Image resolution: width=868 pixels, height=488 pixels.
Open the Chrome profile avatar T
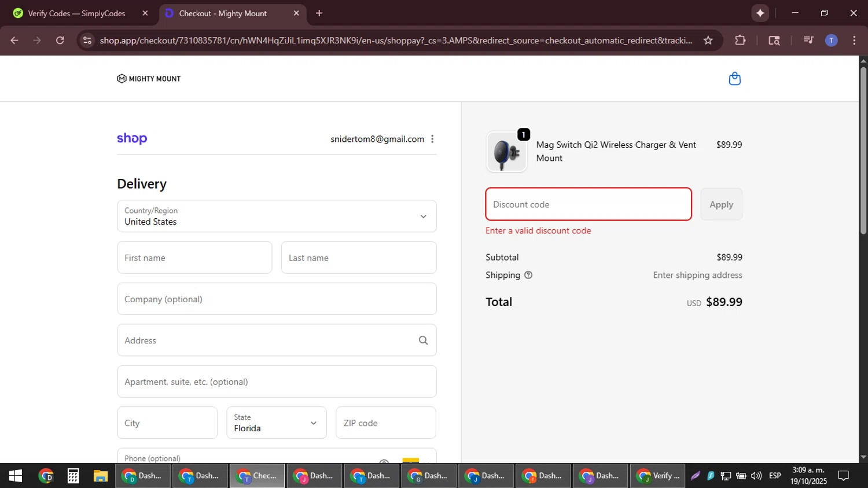click(831, 41)
